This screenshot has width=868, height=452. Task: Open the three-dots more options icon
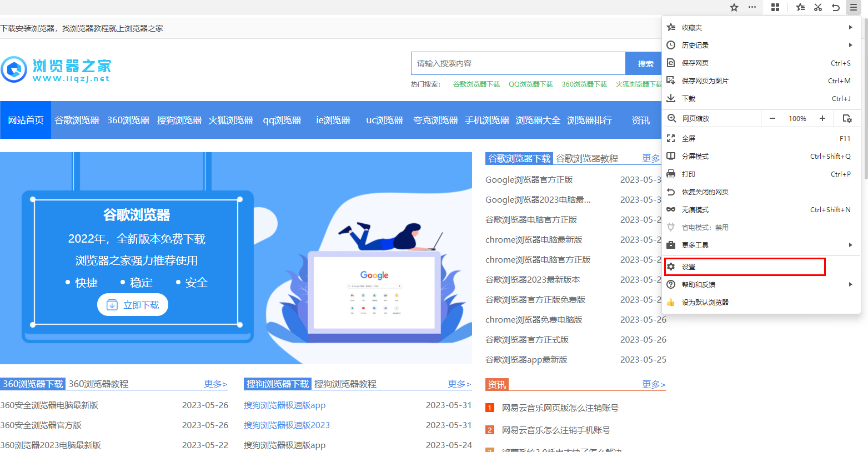752,7
